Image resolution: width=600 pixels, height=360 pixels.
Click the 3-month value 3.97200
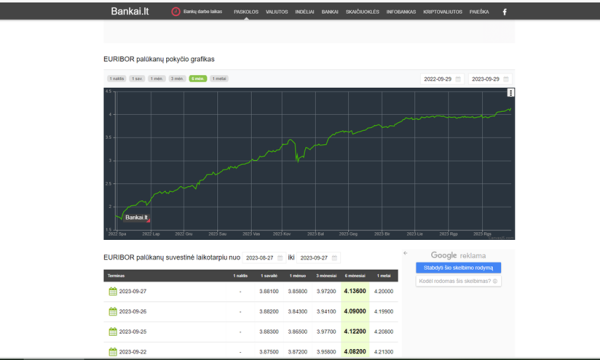coord(326,291)
